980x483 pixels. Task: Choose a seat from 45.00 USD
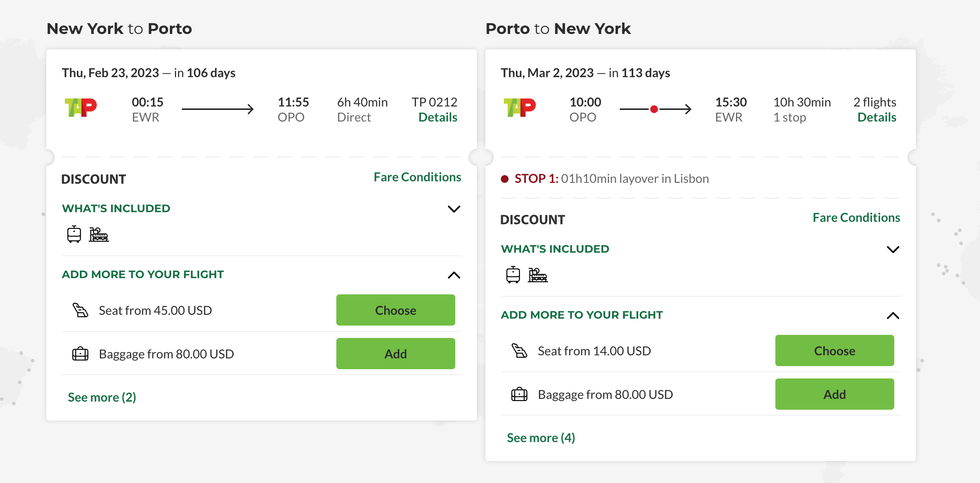tap(395, 310)
